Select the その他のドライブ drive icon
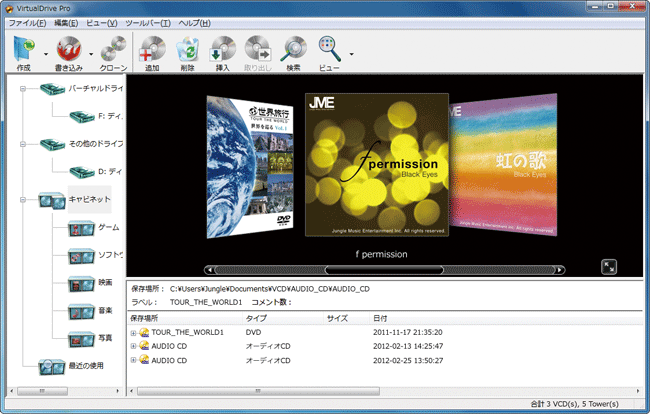 click(53, 144)
